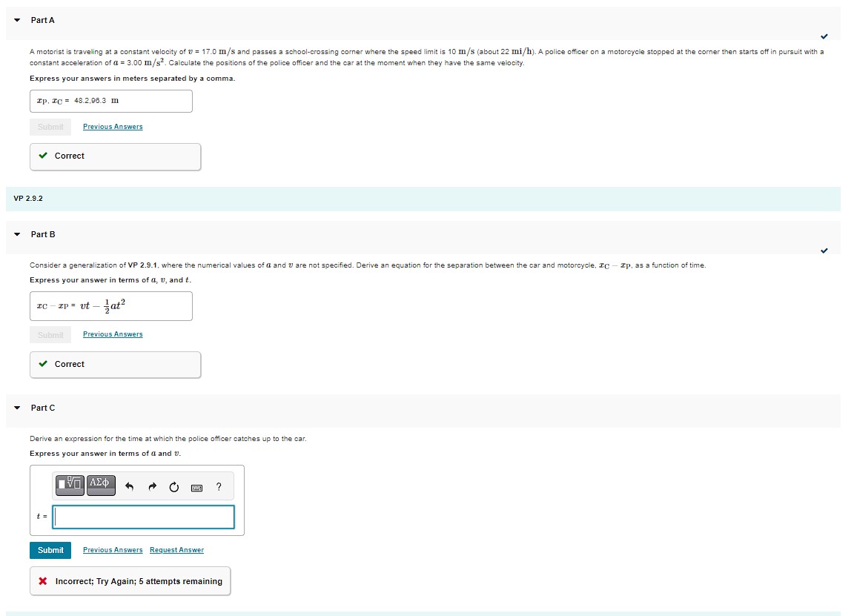Open equation editor help with the question mark icon
This screenshot has width=854, height=616.
point(218,486)
